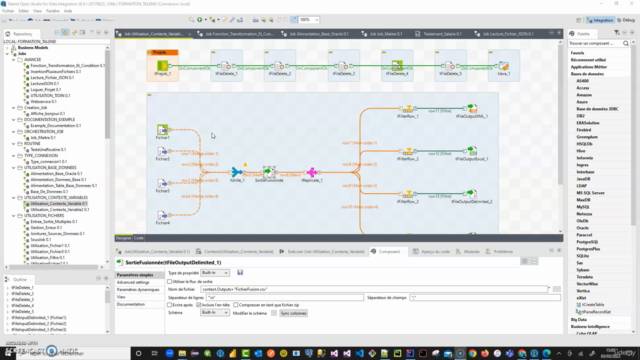Click the Link with editor Repository icon
This screenshot has height=360, width=640.
coord(65,33)
